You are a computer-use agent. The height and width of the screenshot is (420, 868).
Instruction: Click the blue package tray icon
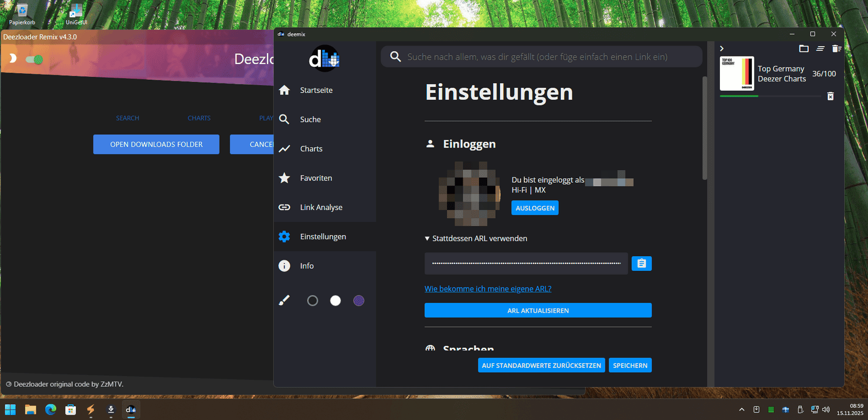coord(786,410)
